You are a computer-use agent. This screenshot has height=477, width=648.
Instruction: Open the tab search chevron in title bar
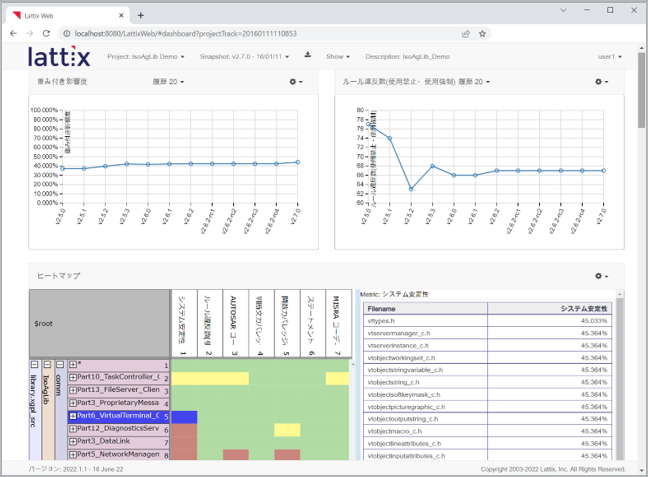563,10
